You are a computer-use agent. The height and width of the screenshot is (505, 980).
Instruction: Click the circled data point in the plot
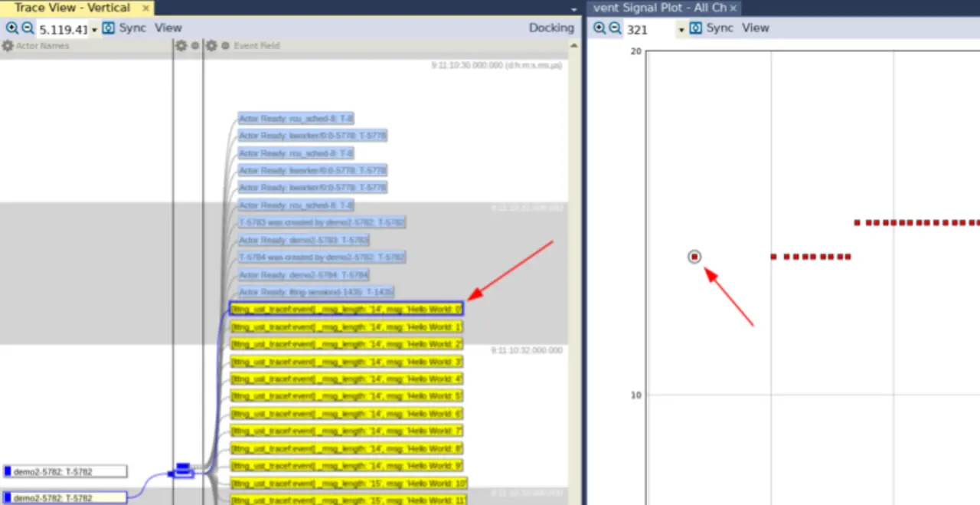click(x=694, y=257)
